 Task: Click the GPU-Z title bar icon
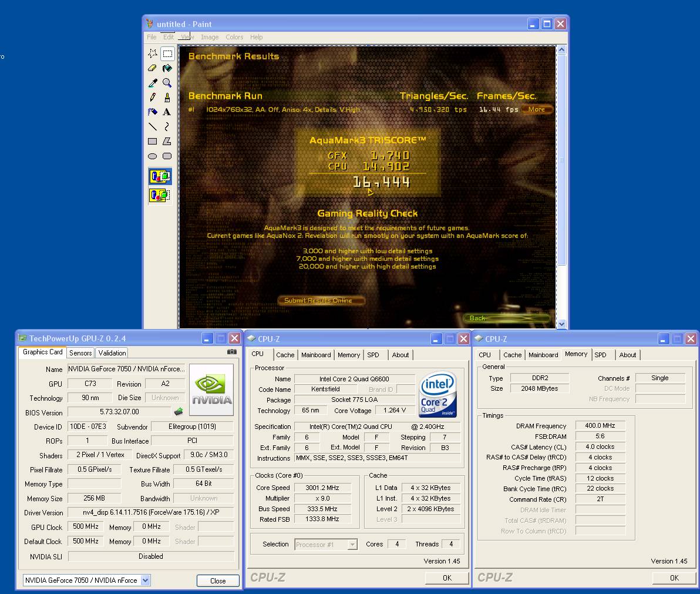click(22, 338)
